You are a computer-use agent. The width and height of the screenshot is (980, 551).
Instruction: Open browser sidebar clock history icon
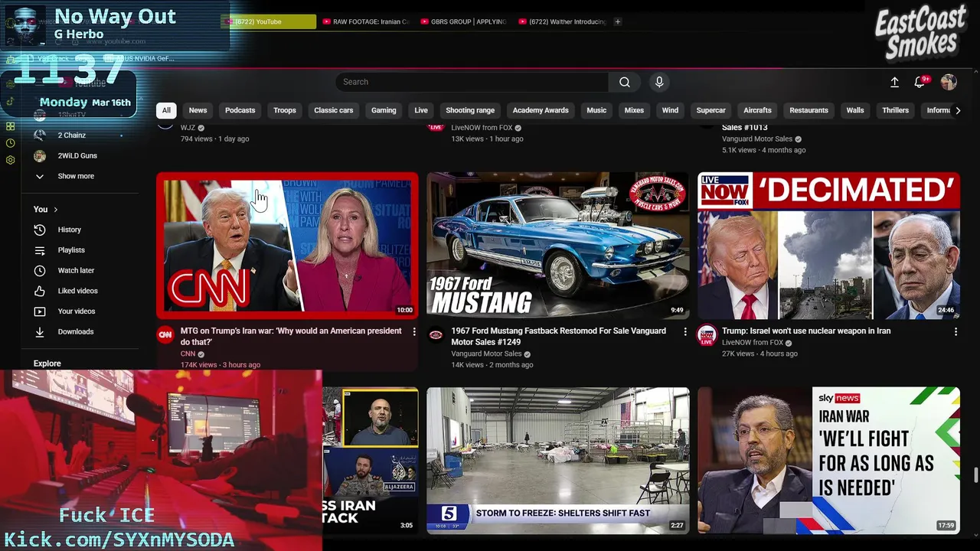click(10, 143)
